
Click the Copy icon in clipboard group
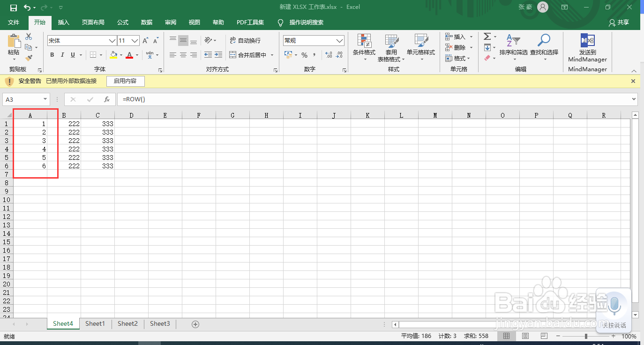29,47
